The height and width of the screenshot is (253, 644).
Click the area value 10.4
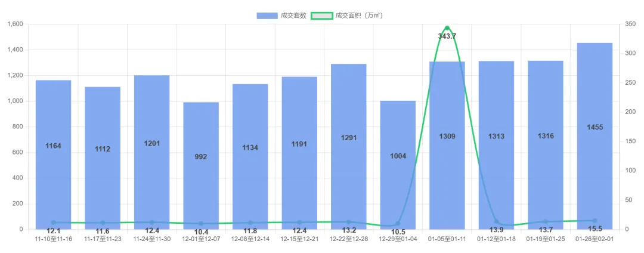202,232
